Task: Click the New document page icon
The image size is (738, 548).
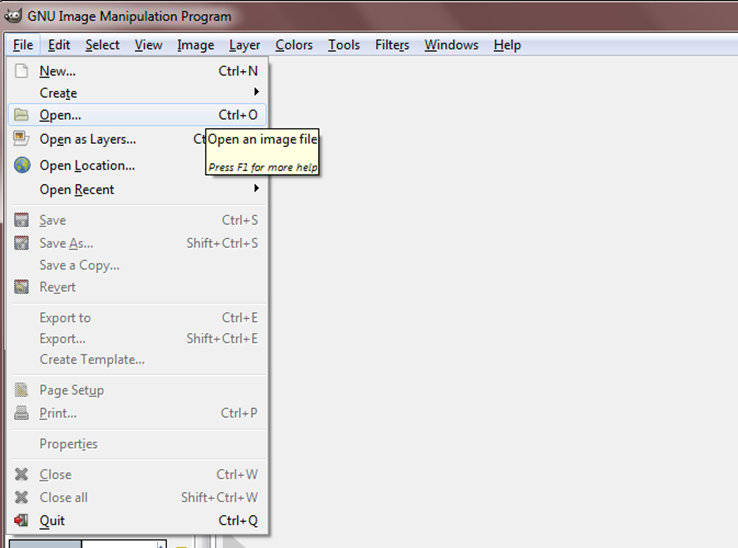Action: [x=21, y=71]
